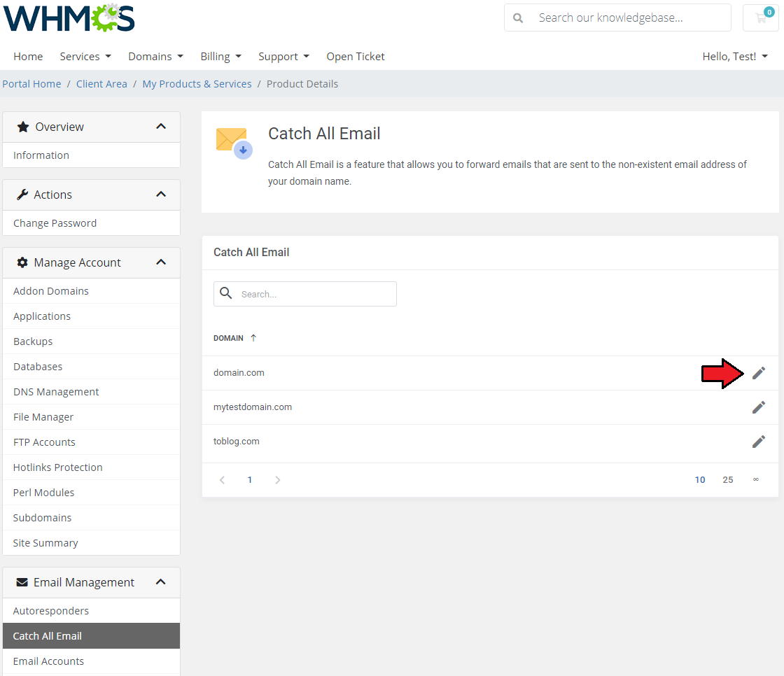Go to previous page arrow

[x=223, y=480]
